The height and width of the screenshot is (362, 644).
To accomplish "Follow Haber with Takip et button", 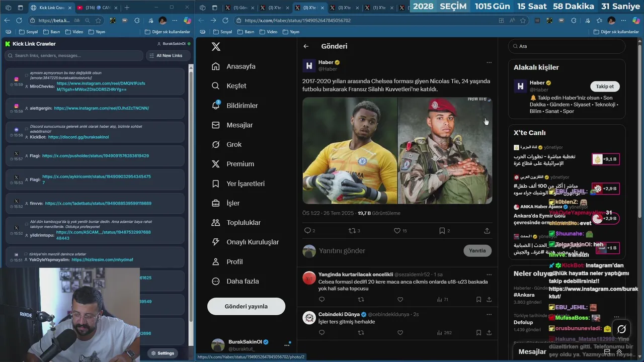I will pos(605,86).
